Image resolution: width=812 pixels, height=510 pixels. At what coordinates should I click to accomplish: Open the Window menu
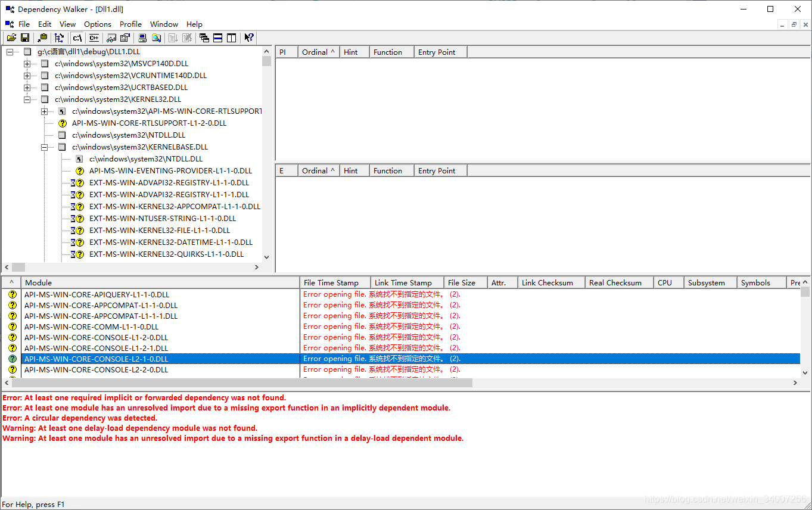(x=164, y=24)
